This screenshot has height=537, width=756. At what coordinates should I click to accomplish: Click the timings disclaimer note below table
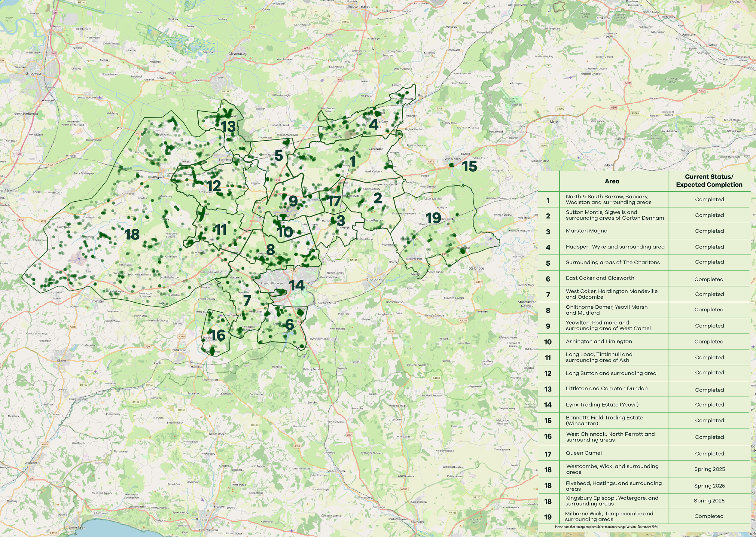coord(606,527)
